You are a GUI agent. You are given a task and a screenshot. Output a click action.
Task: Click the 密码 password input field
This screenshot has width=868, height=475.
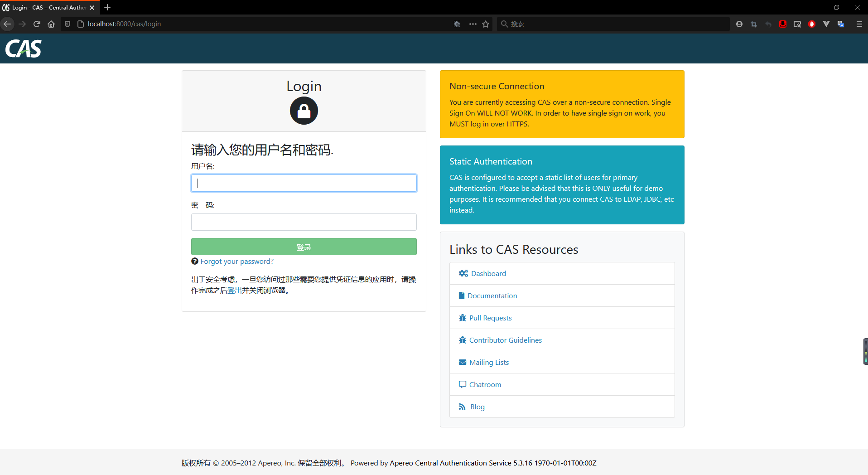[x=304, y=222]
